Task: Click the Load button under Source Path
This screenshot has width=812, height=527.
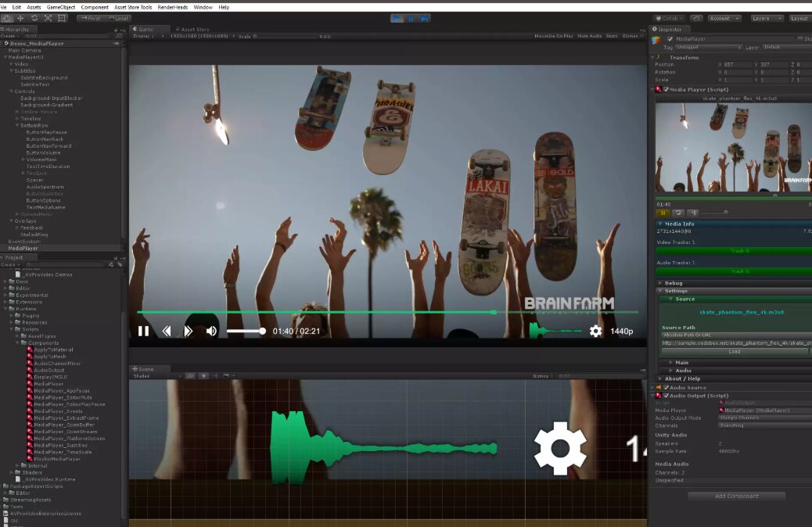Action: pyautogui.click(x=734, y=351)
